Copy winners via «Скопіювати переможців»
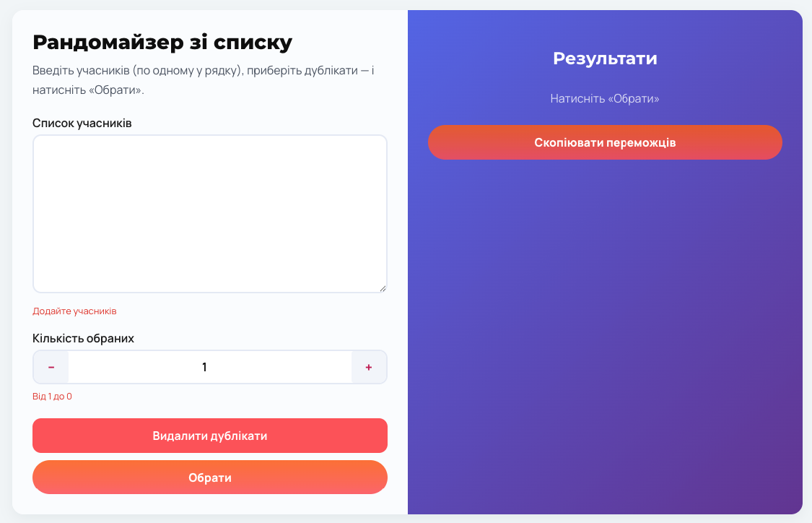 (x=605, y=142)
